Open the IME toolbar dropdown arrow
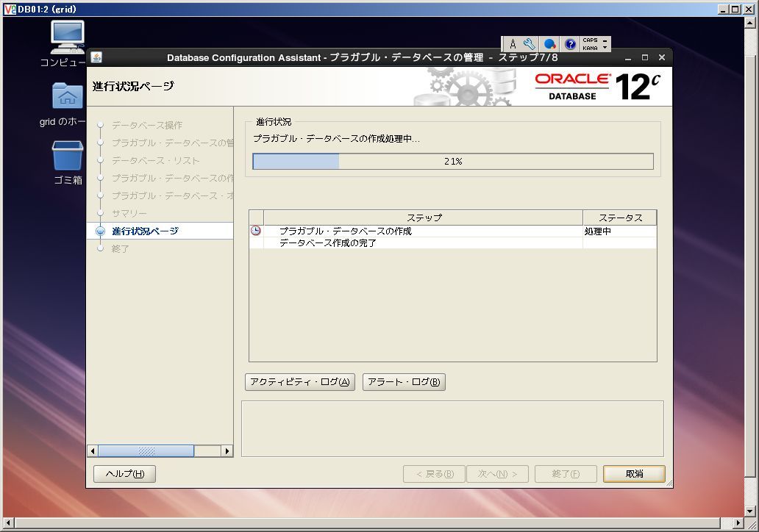This screenshot has width=759, height=532. click(x=605, y=48)
